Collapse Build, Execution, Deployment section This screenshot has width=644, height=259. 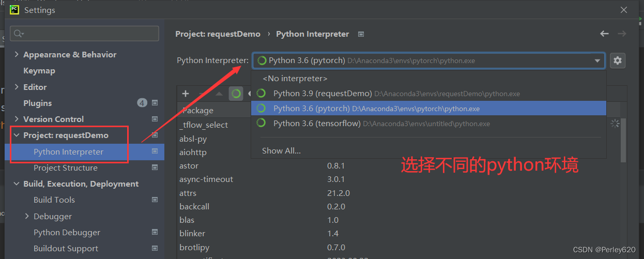point(17,184)
